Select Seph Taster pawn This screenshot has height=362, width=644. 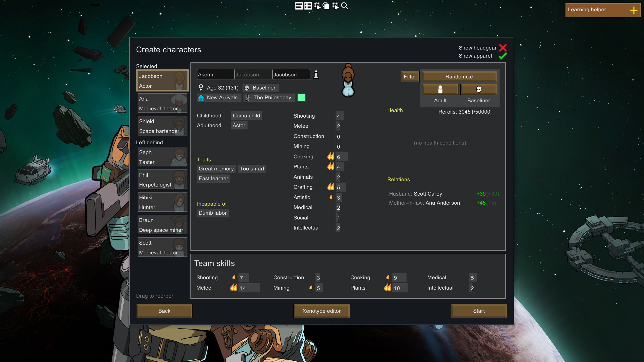click(x=162, y=157)
